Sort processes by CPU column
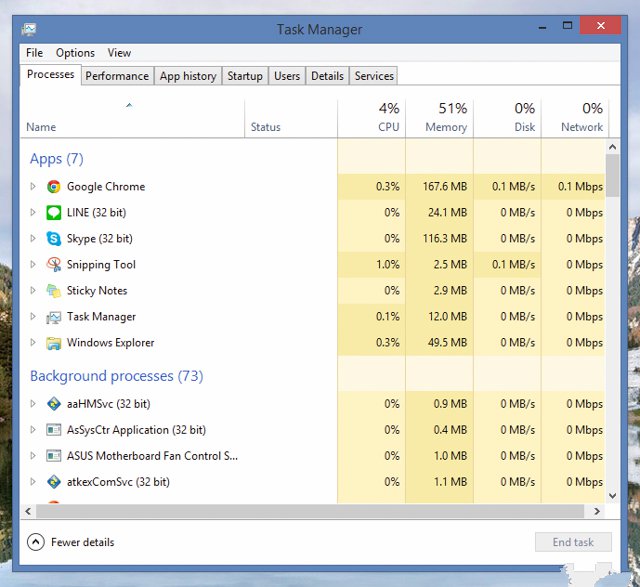Image resolution: width=640 pixels, height=587 pixels. tap(371, 119)
